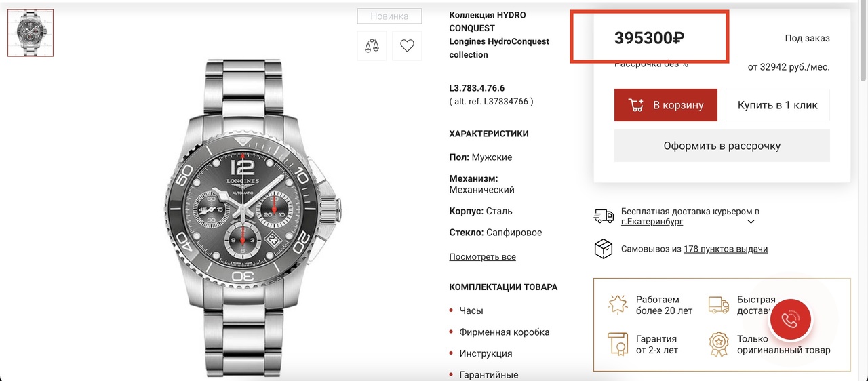Expand all specs via Посмотреть все
This screenshot has width=868, height=381.
point(482,257)
